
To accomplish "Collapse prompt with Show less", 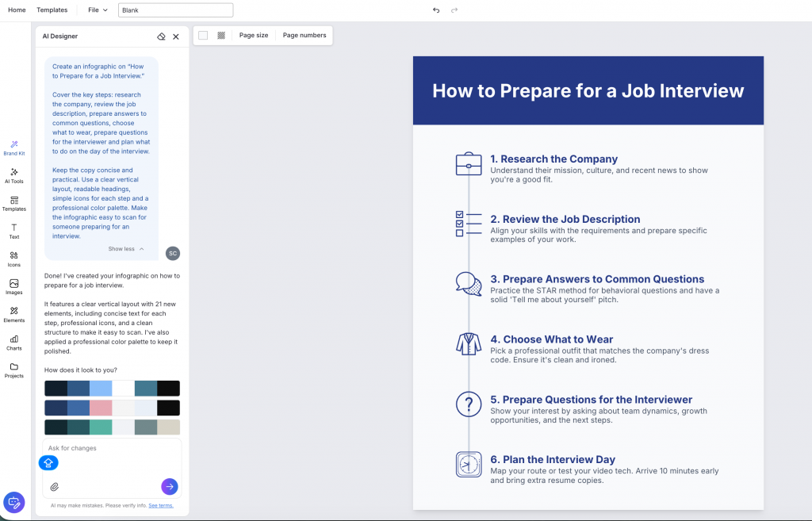I will tap(126, 249).
